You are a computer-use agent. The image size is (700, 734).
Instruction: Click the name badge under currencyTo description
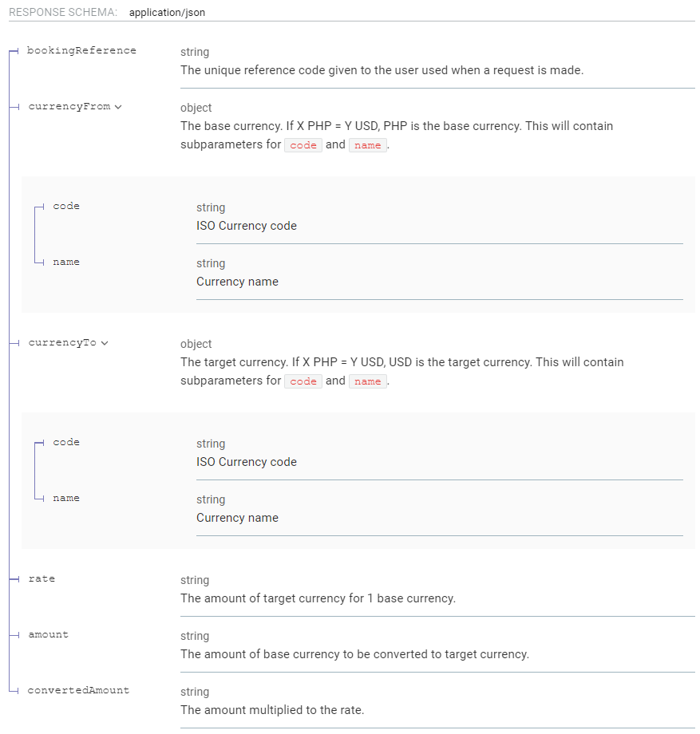pyautogui.click(x=367, y=381)
